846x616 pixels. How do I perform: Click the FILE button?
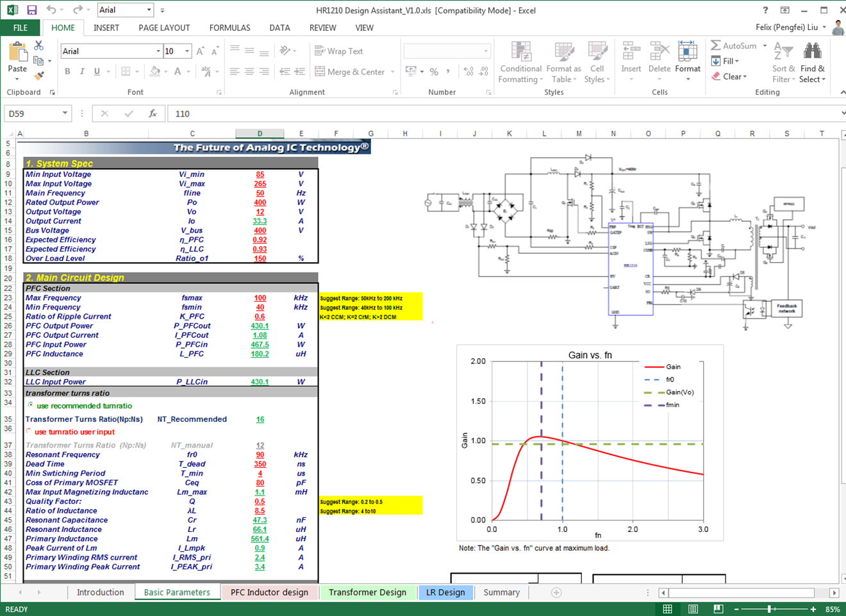(x=21, y=28)
